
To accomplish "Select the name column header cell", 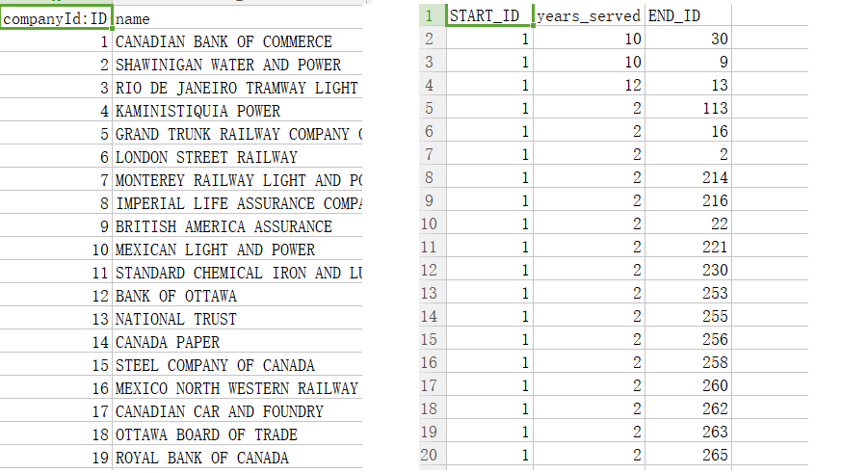I will pyautogui.click(x=238, y=18).
